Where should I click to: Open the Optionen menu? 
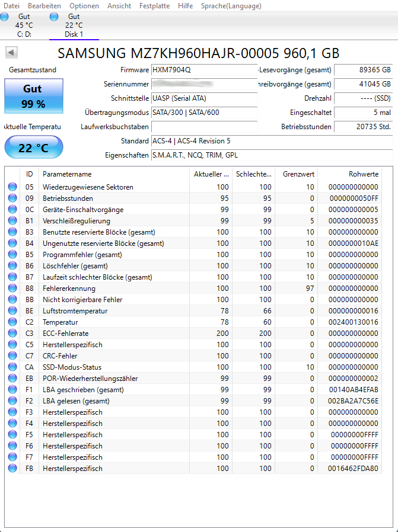84,6
